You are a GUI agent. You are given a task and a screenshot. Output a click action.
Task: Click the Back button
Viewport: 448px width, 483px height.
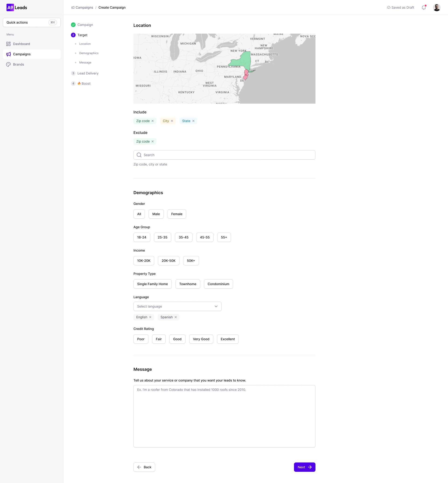pos(144,467)
